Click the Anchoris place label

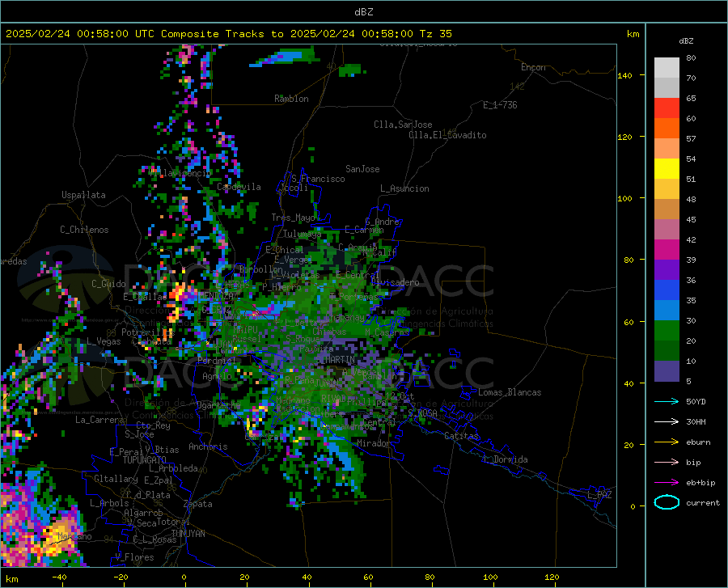point(208,446)
